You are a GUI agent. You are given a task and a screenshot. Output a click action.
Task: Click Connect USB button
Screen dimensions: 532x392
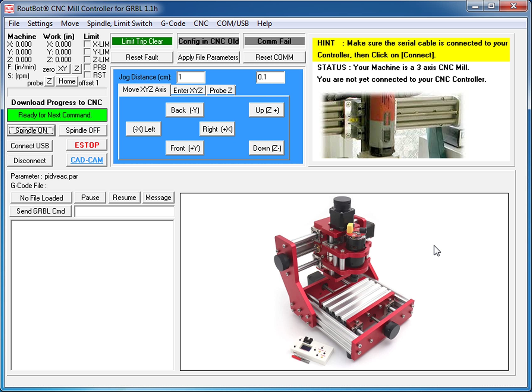pos(30,146)
